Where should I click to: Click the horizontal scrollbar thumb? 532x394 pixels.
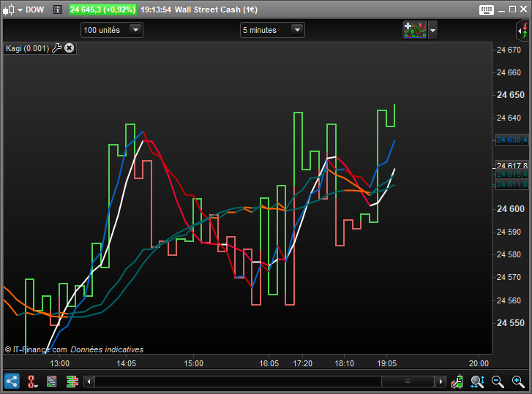click(408, 382)
